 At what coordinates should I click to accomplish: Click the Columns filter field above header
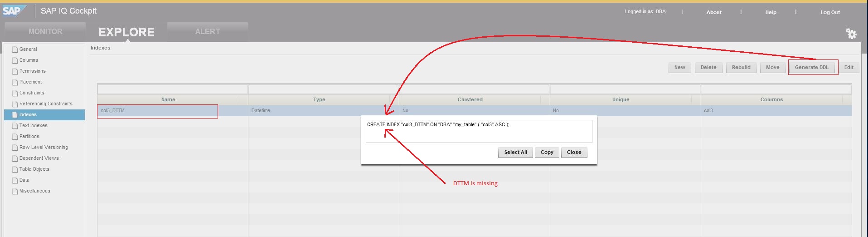click(776, 89)
